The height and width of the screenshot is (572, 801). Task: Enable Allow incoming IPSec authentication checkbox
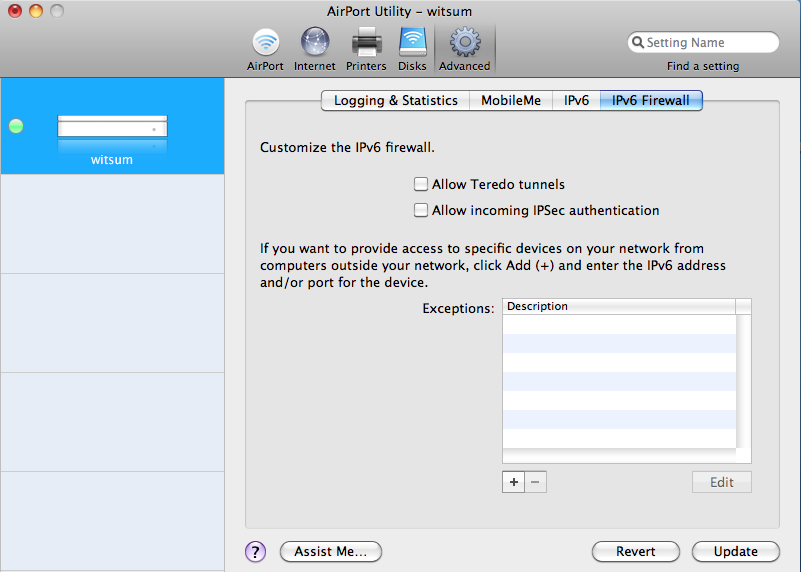pyautogui.click(x=420, y=210)
